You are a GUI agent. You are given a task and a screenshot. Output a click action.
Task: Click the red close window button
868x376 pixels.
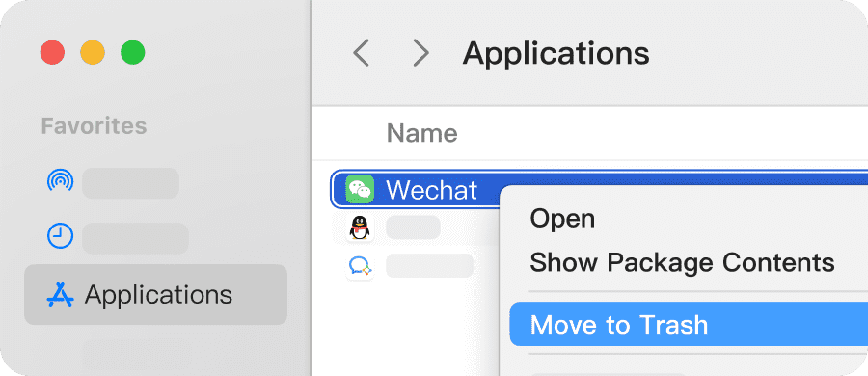pyautogui.click(x=53, y=53)
